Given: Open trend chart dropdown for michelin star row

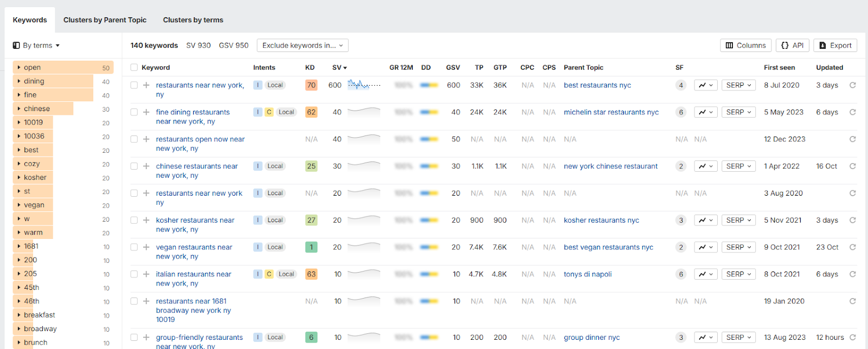Looking at the screenshot, I should coord(706,112).
